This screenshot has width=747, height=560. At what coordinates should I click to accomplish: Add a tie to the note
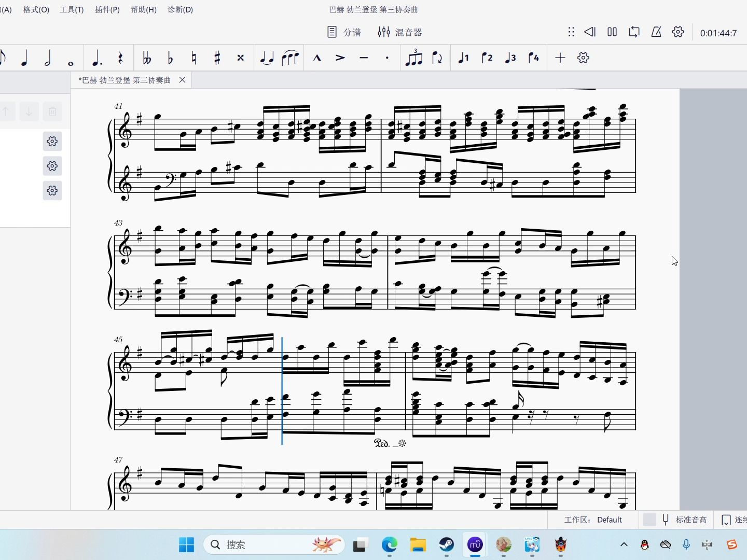click(267, 58)
